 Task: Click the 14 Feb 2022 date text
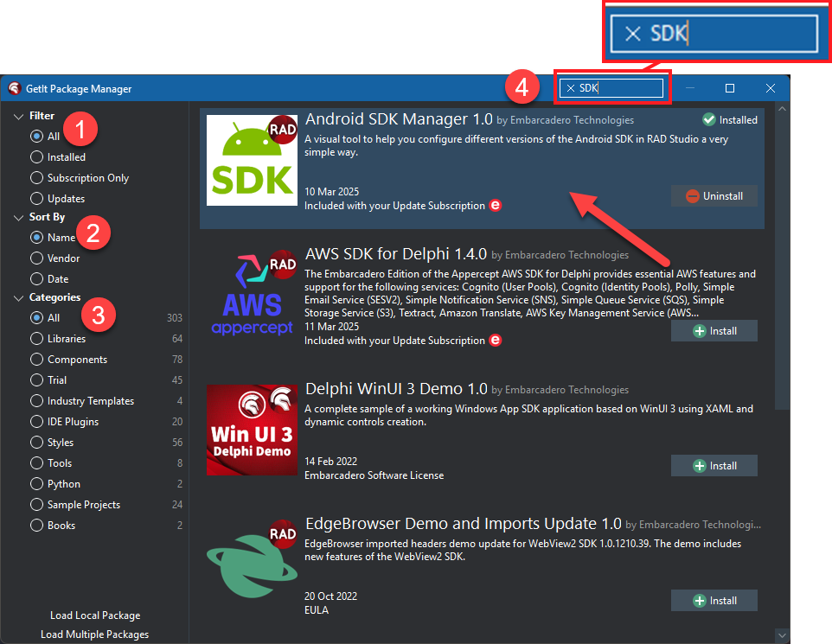pos(330,461)
